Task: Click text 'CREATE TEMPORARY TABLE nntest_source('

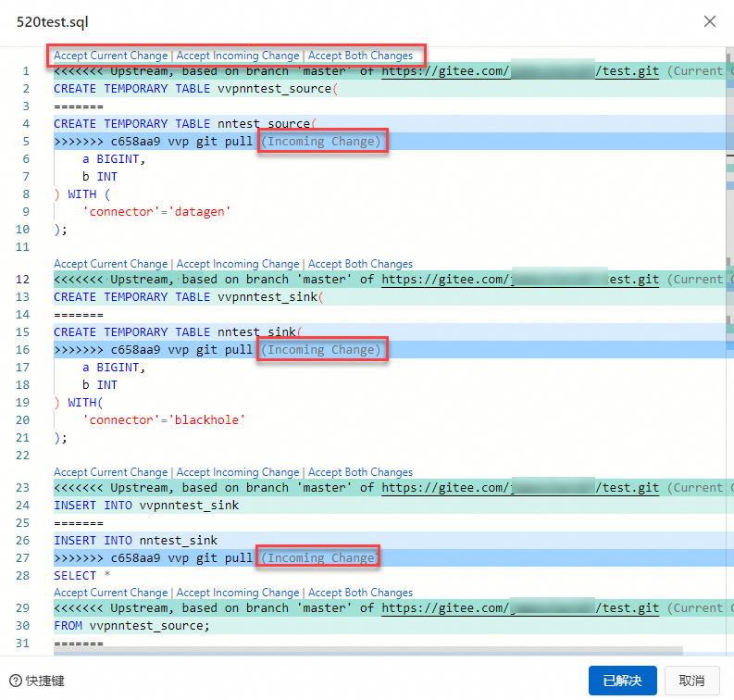Action: click(185, 124)
